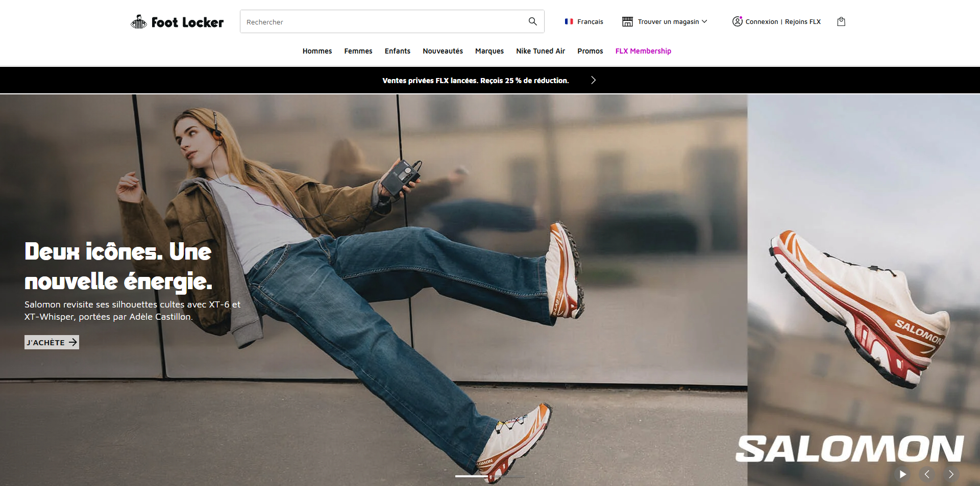Click the SALOMON brand logo on banner
This screenshot has height=486, width=980.
(849, 449)
